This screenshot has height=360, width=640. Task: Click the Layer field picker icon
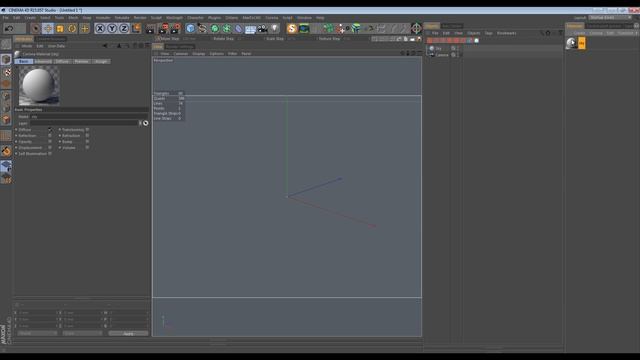[146, 123]
